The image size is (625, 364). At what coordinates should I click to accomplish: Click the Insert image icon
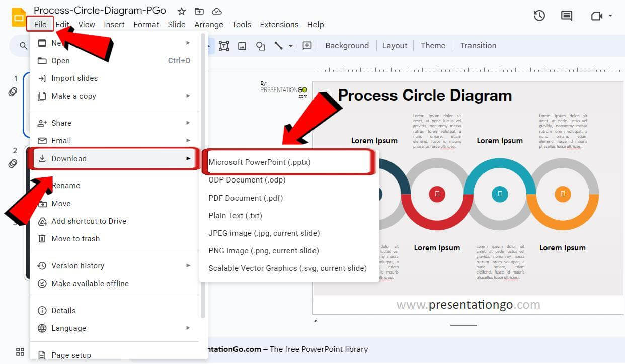point(242,46)
